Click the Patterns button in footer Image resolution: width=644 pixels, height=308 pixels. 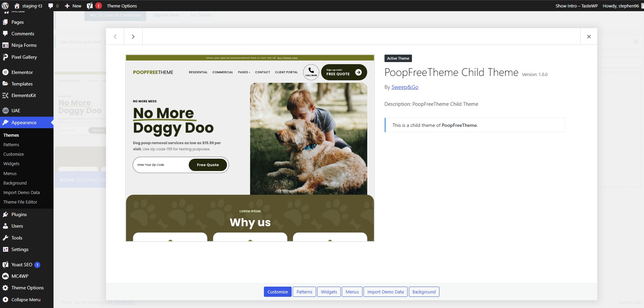(x=305, y=292)
